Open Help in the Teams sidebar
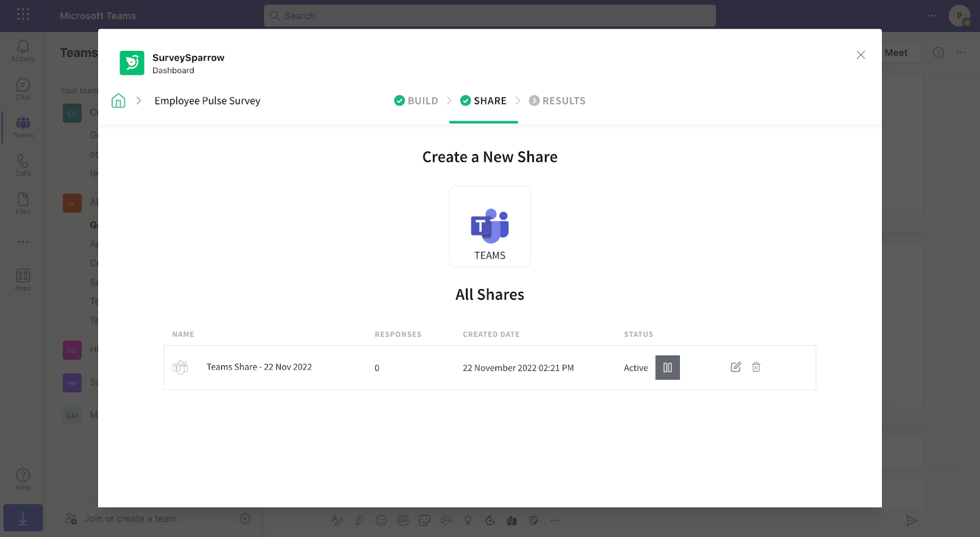 tap(23, 479)
